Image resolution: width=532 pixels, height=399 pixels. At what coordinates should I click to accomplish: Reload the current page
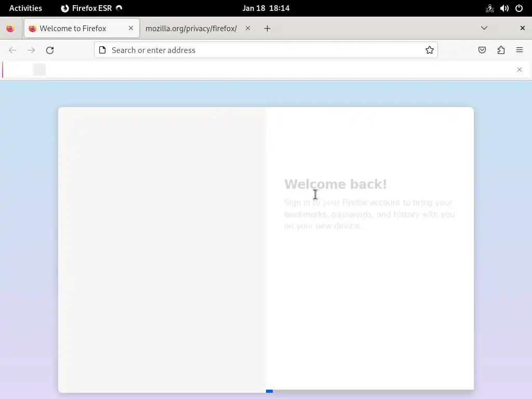pyautogui.click(x=50, y=50)
